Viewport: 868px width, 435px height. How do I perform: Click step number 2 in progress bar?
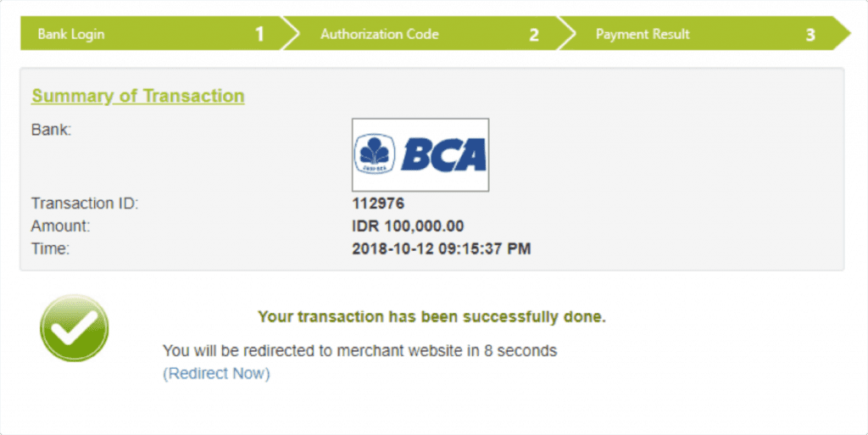pos(534,35)
